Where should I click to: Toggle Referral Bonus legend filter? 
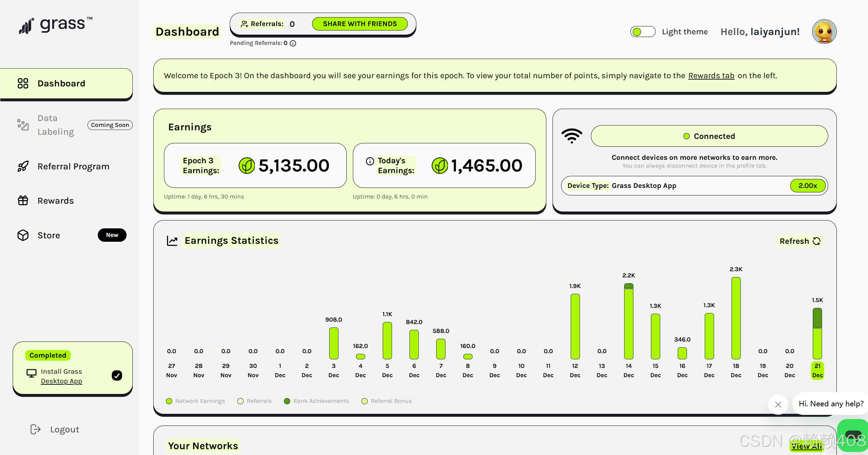(x=387, y=401)
